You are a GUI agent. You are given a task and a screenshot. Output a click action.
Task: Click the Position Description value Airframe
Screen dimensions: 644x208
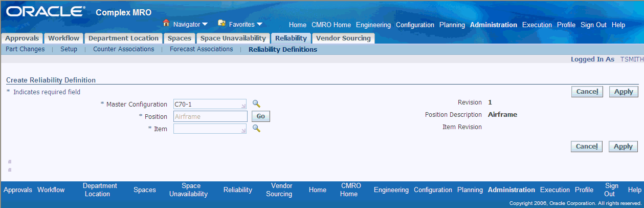tap(502, 115)
